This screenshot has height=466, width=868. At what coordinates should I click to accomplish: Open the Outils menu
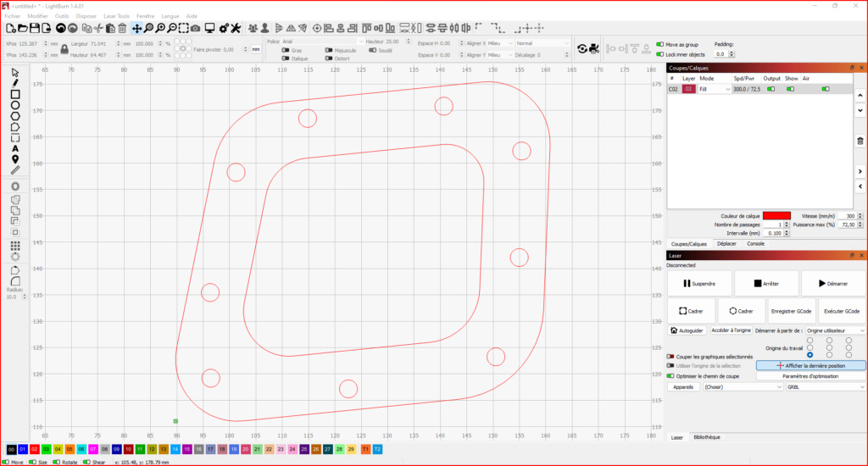pyautogui.click(x=62, y=16)
